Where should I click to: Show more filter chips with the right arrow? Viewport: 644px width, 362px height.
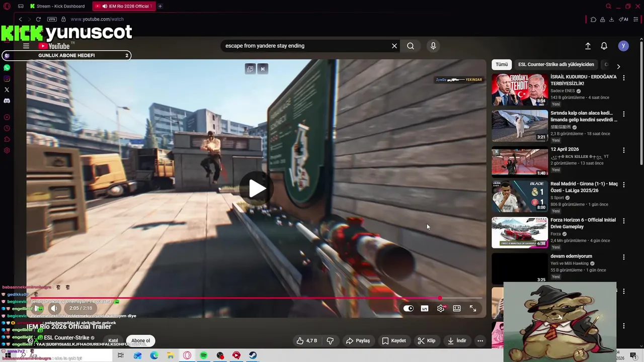(x=618, y=66)
